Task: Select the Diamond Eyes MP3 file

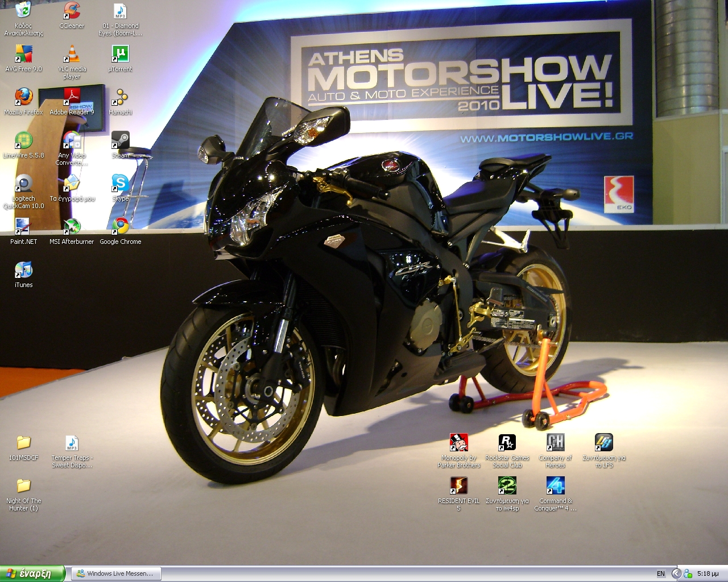Action: [120, 19]
